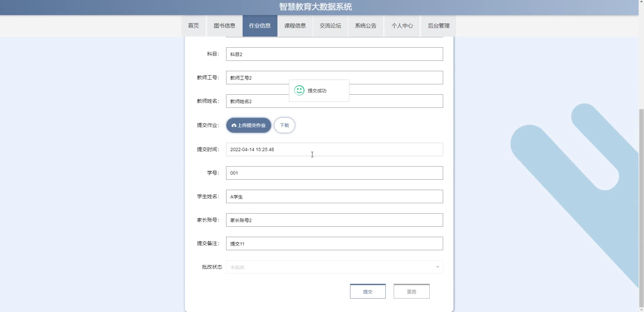Navigate to 个人中心
Screen dimensions: 644x312
402,26
